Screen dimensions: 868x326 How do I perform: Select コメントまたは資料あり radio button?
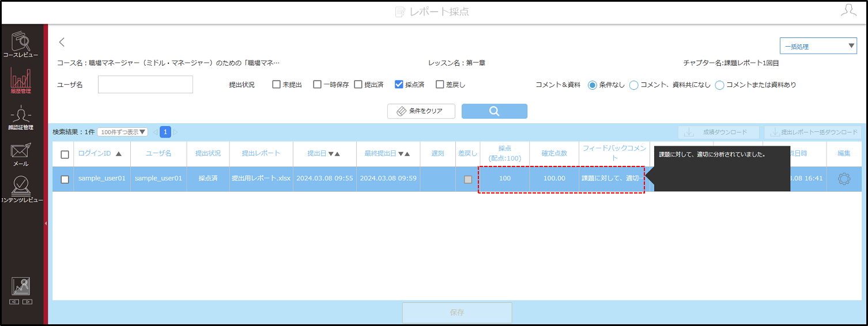point(719,85)
